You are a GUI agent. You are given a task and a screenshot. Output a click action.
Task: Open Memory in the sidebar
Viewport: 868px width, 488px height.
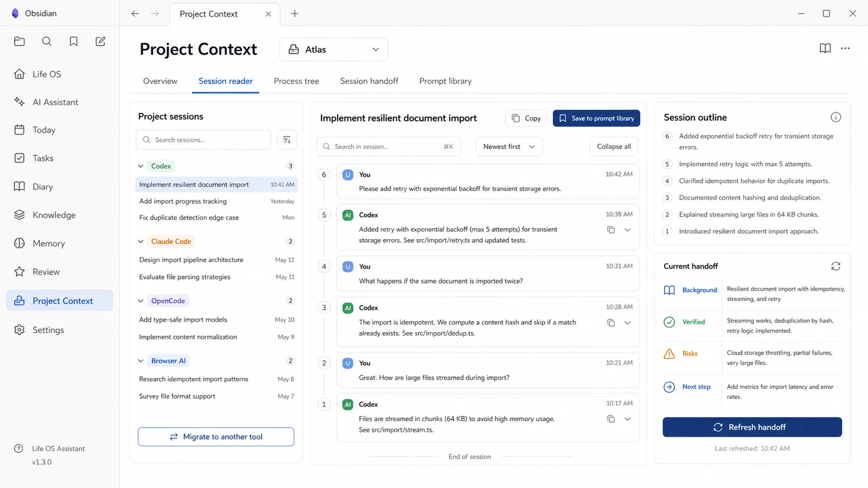[x=60, y=243]
